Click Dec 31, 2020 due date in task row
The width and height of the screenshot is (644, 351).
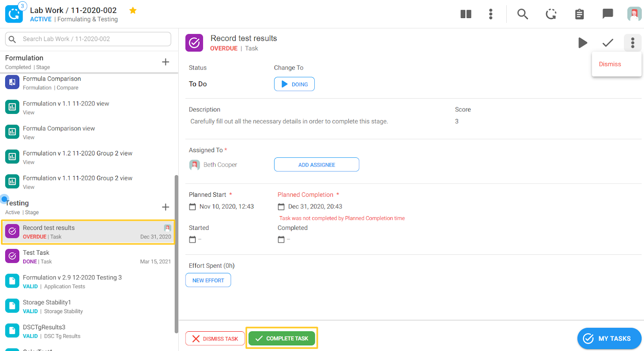pyautogui.click(x=155, y=237)
